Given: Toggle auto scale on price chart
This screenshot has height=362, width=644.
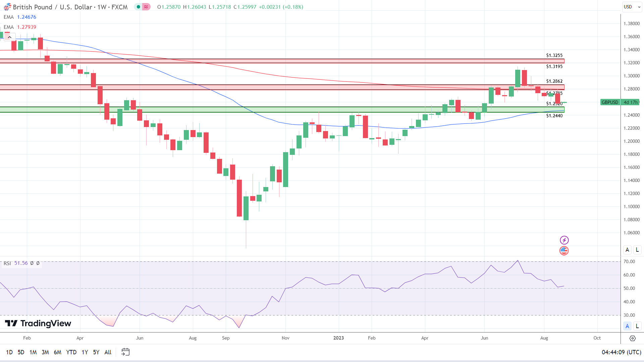Looking at the screenshot, I should [x=627, y=250].
